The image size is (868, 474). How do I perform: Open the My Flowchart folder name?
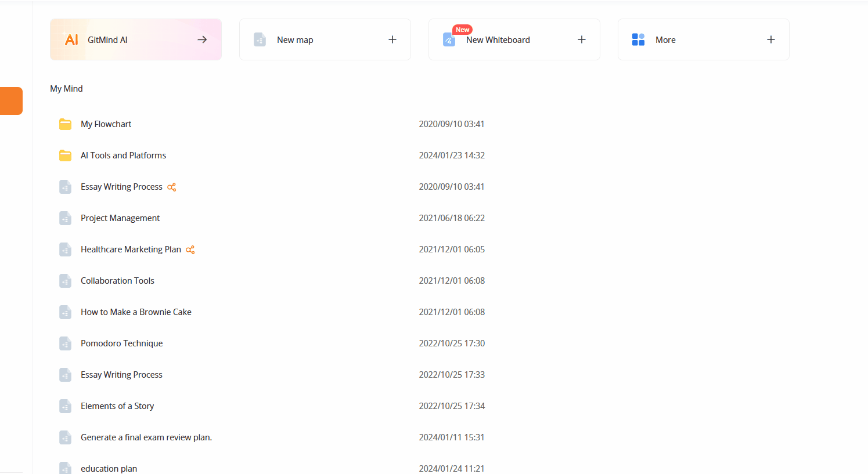(x=106, y=124)
